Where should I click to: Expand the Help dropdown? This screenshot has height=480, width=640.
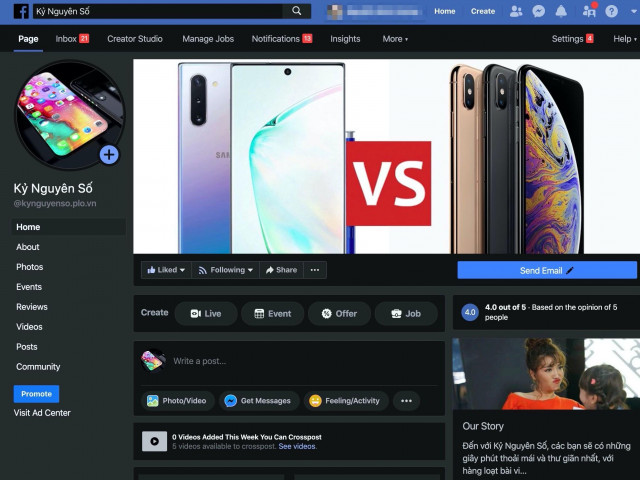click(x=624, y=39)
